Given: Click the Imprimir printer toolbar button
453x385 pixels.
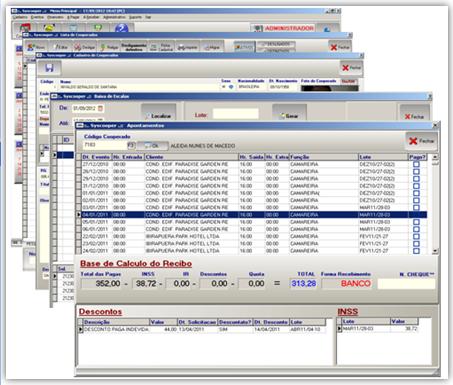Looking at the screenshot, I should 187,47.
